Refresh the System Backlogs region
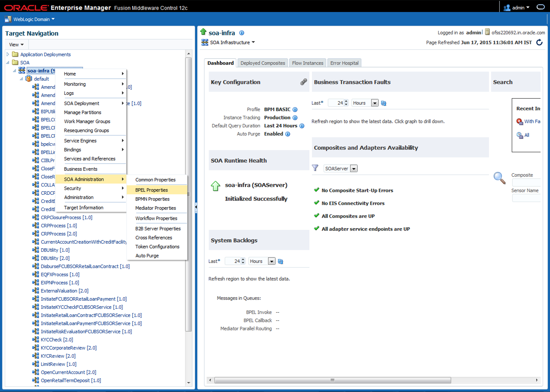This screenshot has width=550, height=392. click(281, 262)
